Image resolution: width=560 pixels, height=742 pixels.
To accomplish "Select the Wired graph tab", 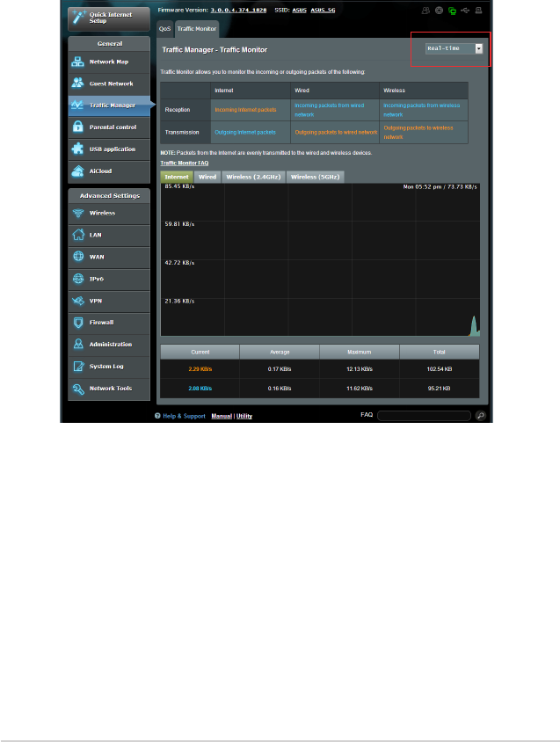I will click(x=207, y=177).
